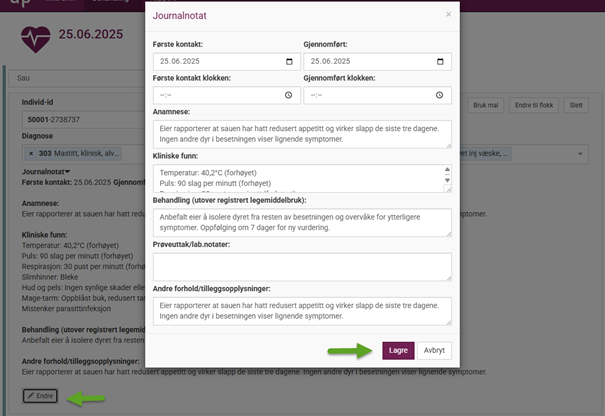The height and width of the screenshot is (416, 605).
Task: Click clock icon in Første kontakt klokken
Action: point(289,95)
